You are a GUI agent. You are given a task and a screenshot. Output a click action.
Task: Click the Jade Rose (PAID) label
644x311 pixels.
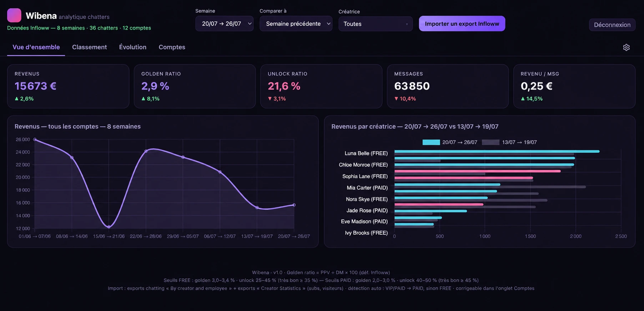click(x=367, y=210)
